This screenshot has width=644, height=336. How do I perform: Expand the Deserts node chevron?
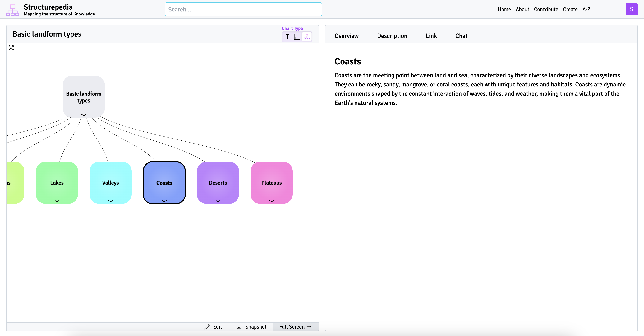[x=218, y=201]
